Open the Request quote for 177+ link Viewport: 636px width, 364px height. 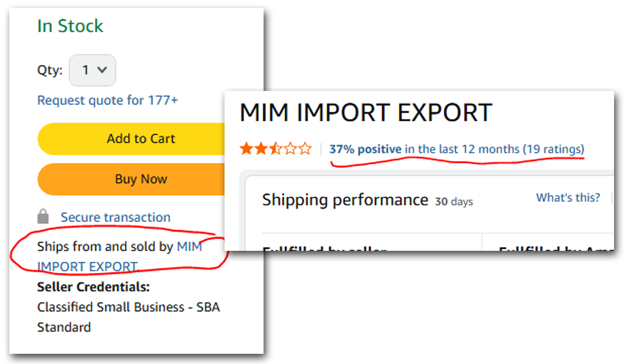click(x=107, y=100)
